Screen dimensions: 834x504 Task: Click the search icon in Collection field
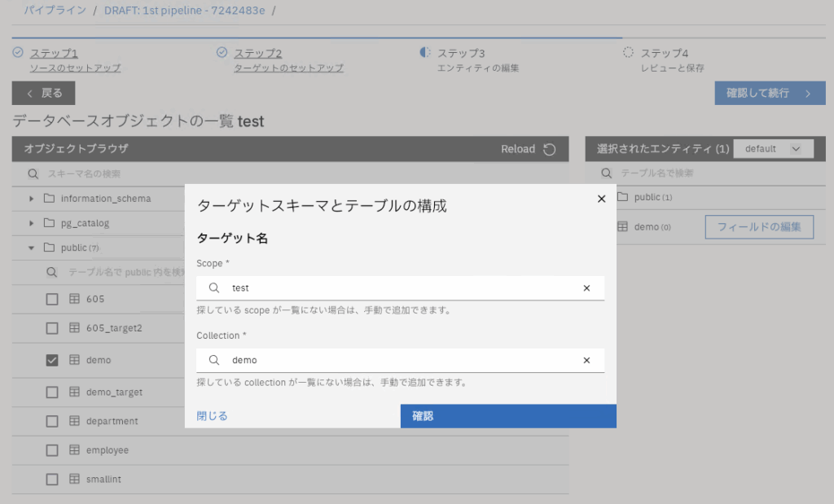[214, 361]
